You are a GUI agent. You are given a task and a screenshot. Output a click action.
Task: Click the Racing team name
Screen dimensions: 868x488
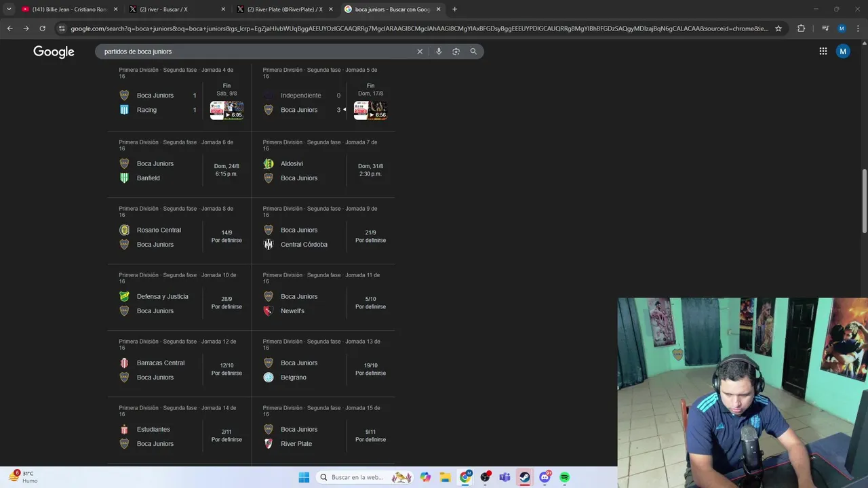point(146,110)
